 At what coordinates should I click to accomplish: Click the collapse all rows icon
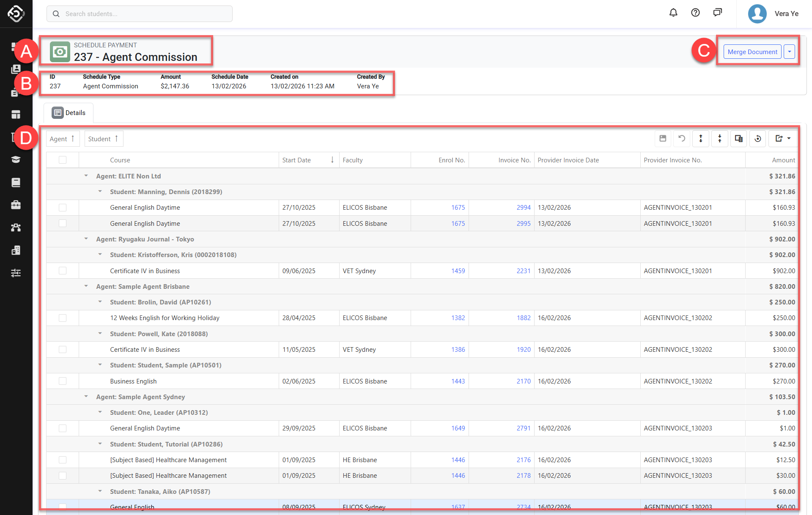720,139
